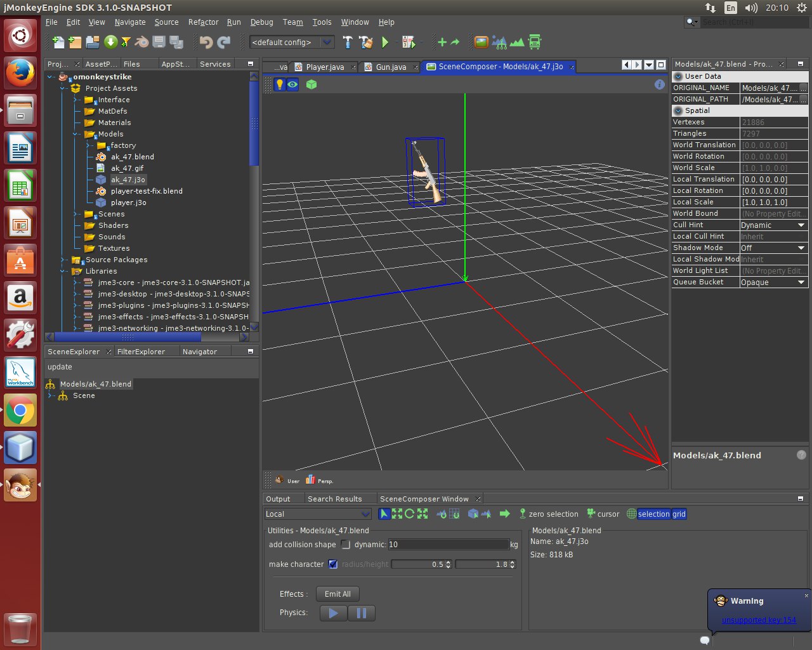
Task: Open the default config dropdown
Action: (x=292, y=43)
